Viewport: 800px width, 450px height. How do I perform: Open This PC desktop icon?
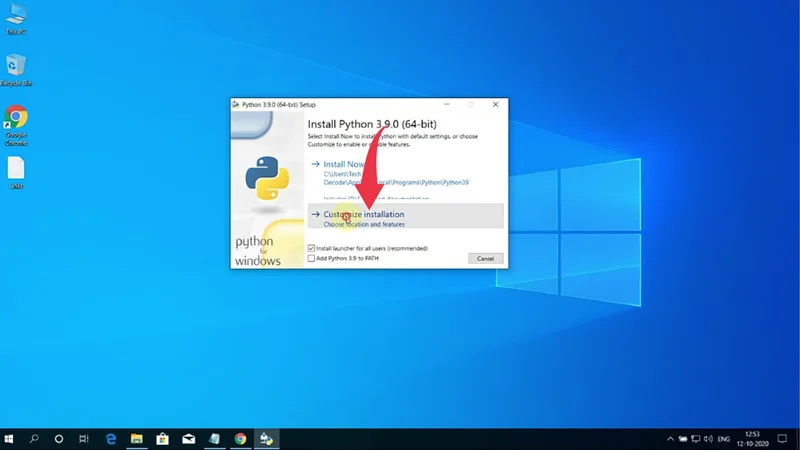(16, 17)
